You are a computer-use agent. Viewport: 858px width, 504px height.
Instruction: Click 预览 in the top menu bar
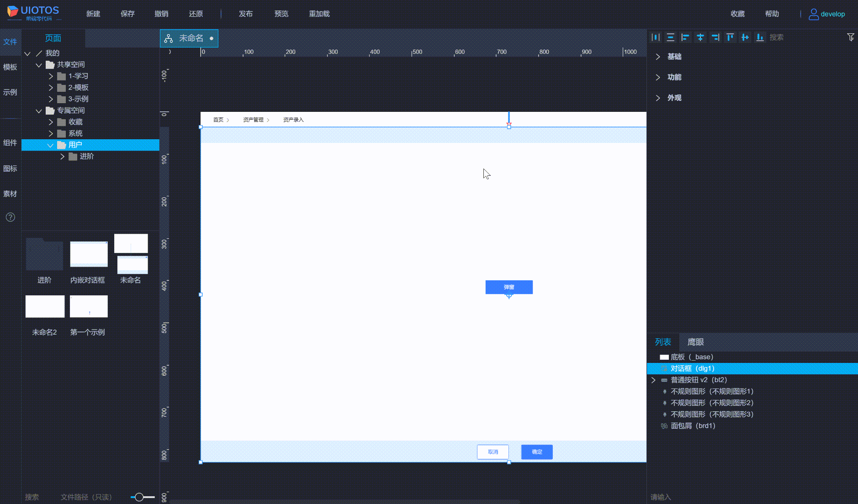[x=281, y=14]
